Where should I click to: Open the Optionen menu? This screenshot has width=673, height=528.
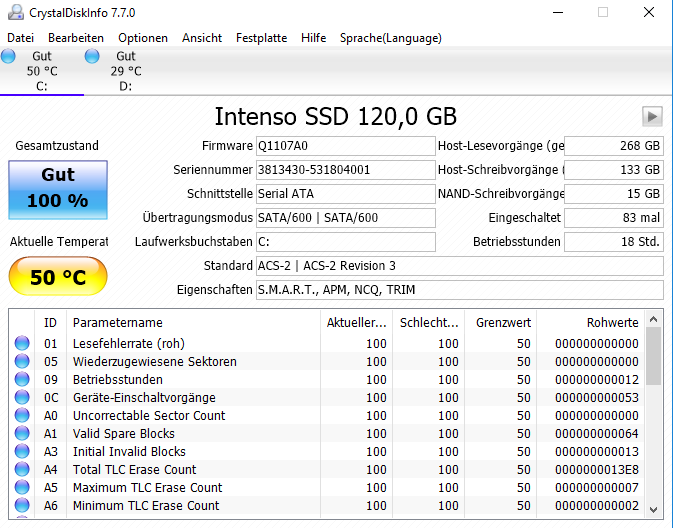(143, 38)
